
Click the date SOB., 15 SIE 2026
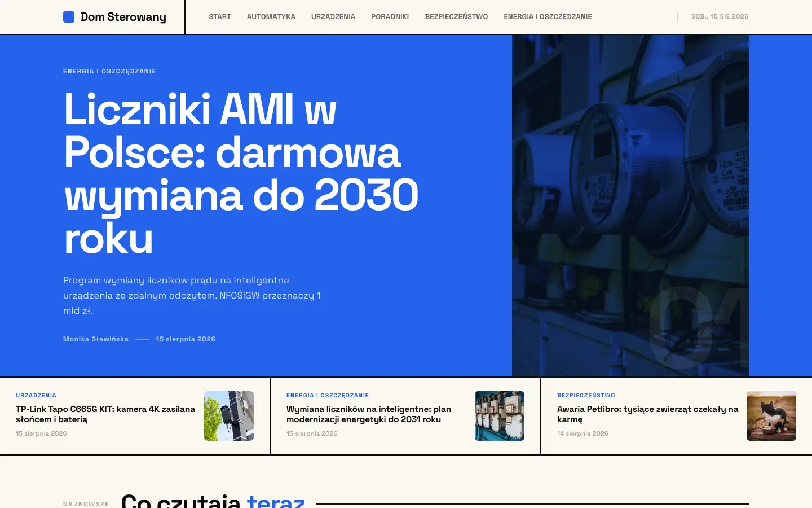(x=720, y=17)
